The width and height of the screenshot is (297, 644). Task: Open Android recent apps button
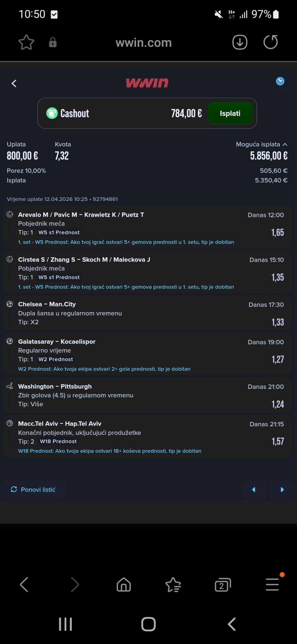(65, 624)
